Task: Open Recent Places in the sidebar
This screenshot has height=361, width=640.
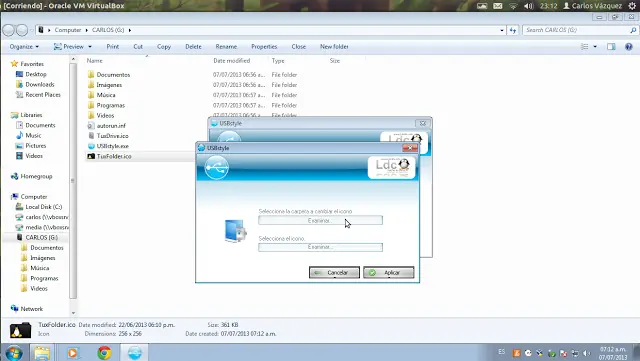Action: (43, 95)
